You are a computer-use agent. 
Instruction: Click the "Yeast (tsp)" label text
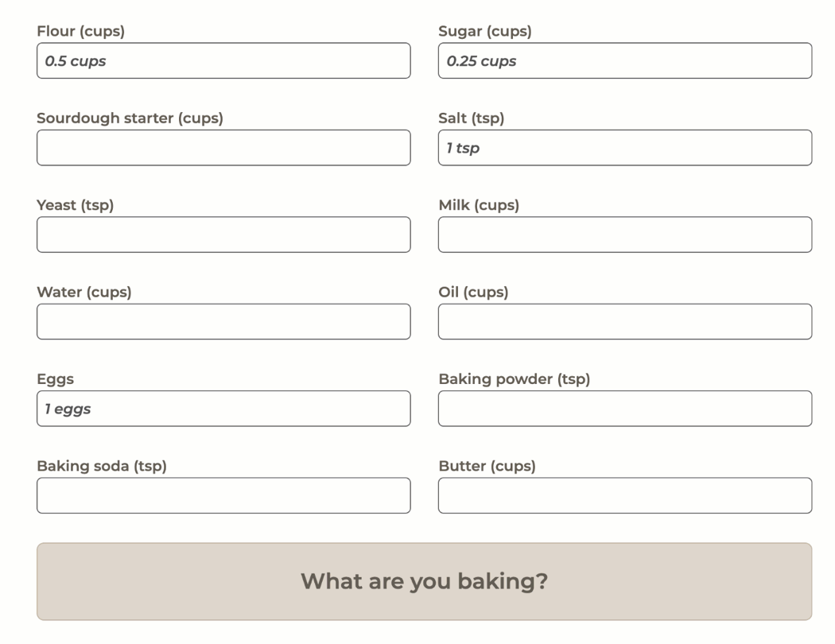pyautogui.click(x=76, y=205)
